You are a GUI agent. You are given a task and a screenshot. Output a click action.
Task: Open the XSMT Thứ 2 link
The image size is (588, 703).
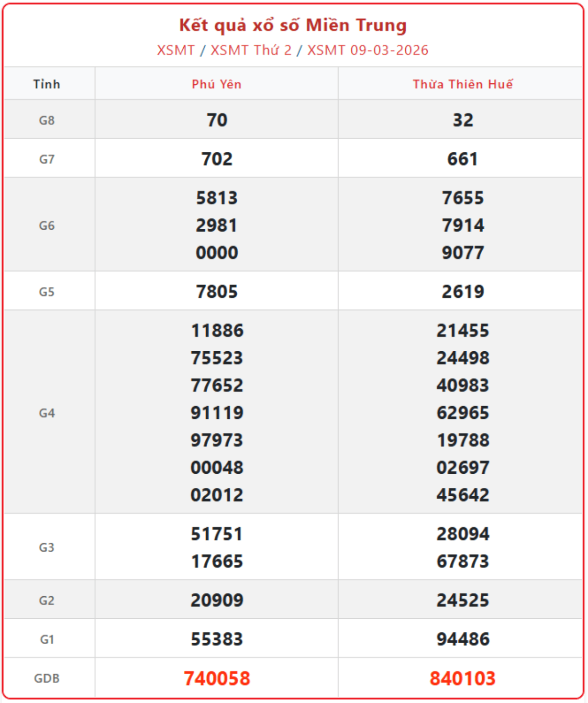(x=250, y=50)
